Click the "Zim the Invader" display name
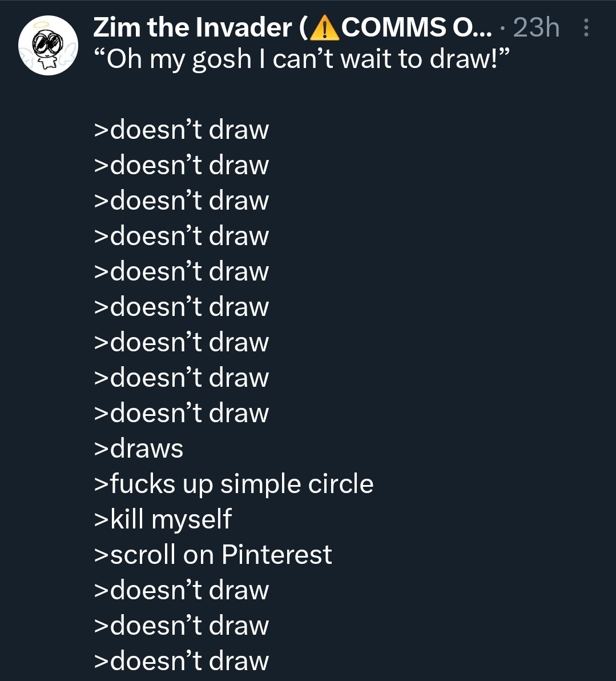Image resolution: width=616 pixels, height=681 pixels. (x=192, y=27)
